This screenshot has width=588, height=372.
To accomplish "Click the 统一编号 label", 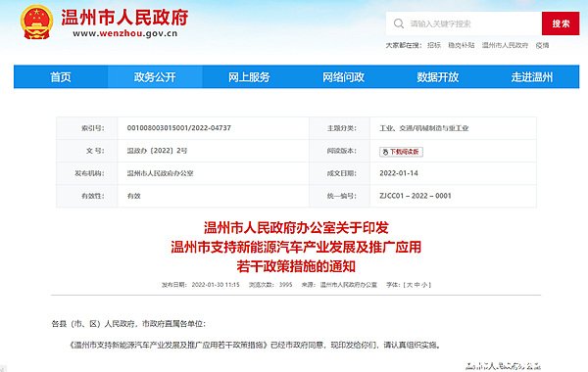I will 342,196.
